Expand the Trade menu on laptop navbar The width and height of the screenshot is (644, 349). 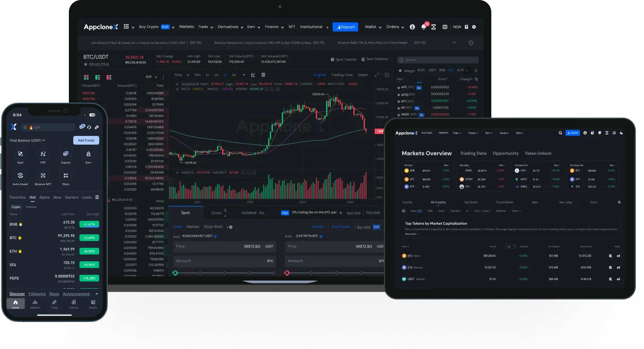212,27
